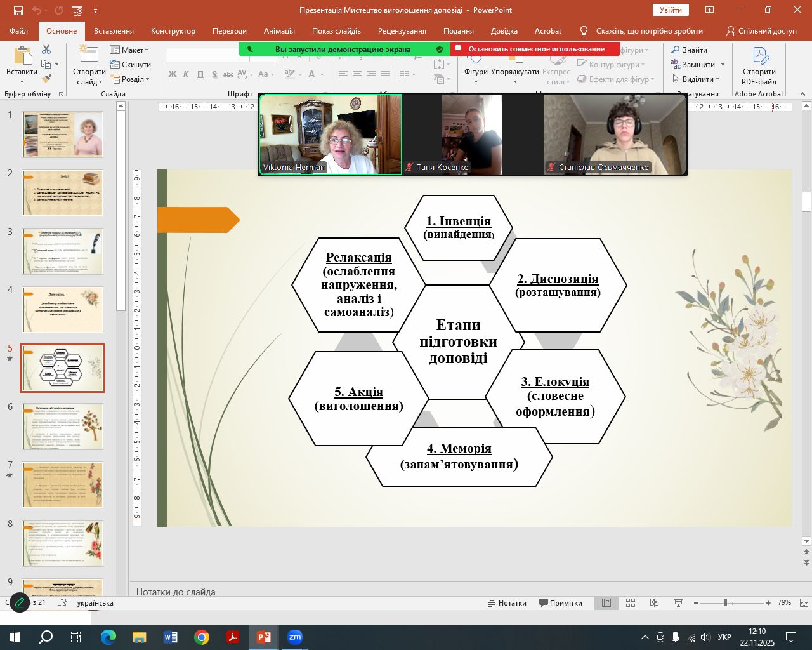Screen dimensions: 812x650
Task: Open Reading View from status bar
Action: (x=654, y=603)
